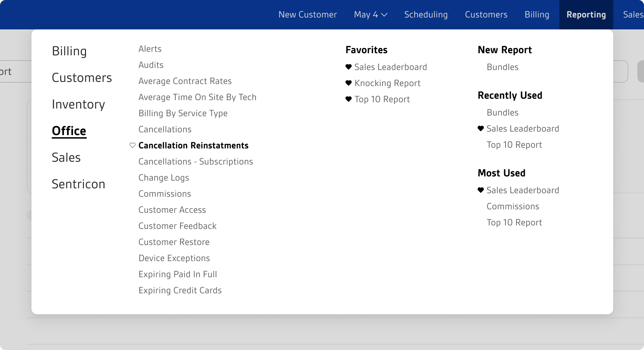Open Cancellation Reinstatments report
This screenshot has height=350, width=644.
tap(193, 145)
